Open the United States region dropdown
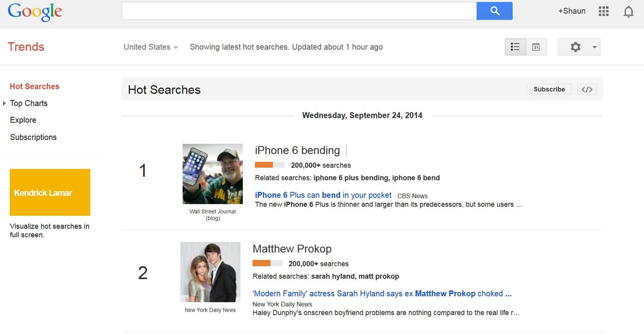Image resolution: width=644 pixels, height=335 pixels. 151,47
